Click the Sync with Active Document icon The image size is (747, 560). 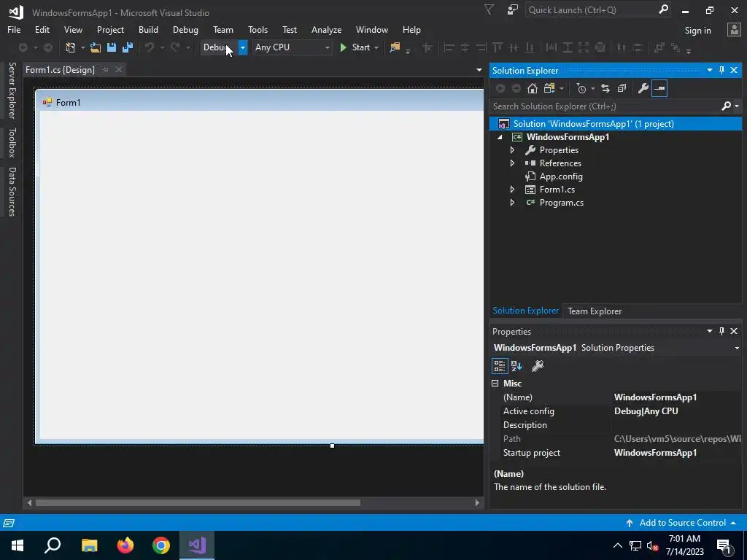click(x=605, y=88)
